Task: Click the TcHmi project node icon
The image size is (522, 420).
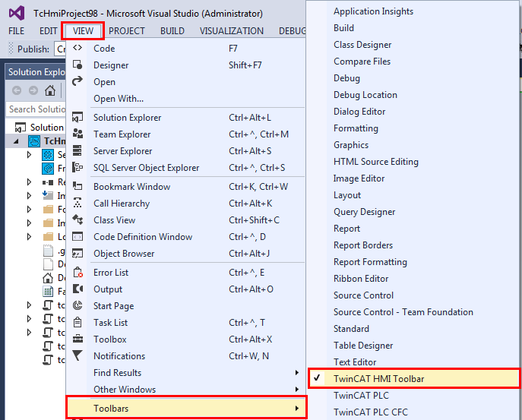Action: click(x=34, y=141)
